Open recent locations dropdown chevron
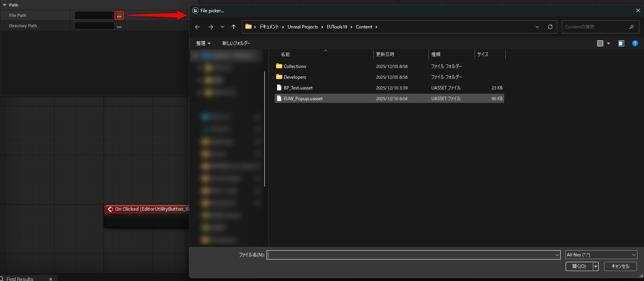Viewport: 644px width, 281px height. coord(222,27)
